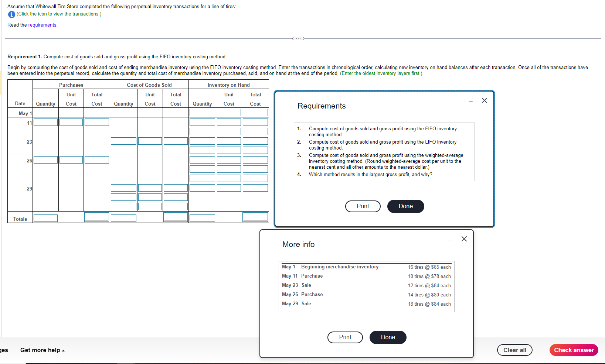605x364 pixels.
Task: Select Totals inventory total cost field
Action: (x=255, y=217)
